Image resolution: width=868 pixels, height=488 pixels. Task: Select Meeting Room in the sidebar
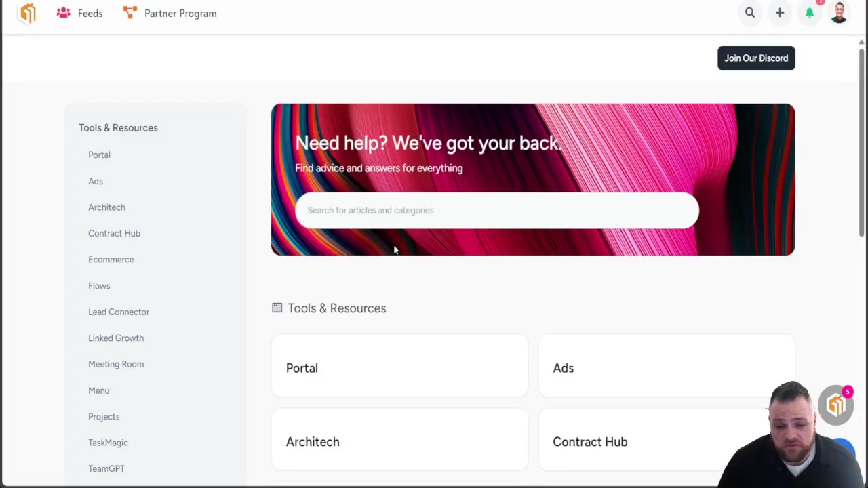[116, 364]
